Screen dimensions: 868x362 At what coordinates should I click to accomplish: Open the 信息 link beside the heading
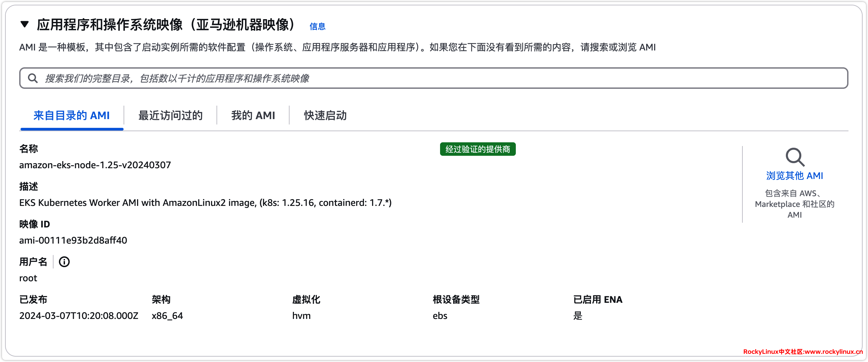[317, 26]
